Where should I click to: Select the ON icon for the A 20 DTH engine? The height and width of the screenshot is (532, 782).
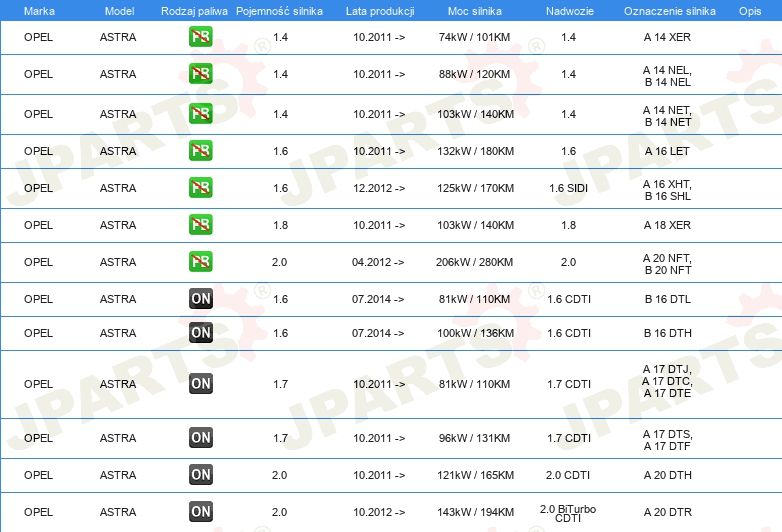tap(201, 475)
